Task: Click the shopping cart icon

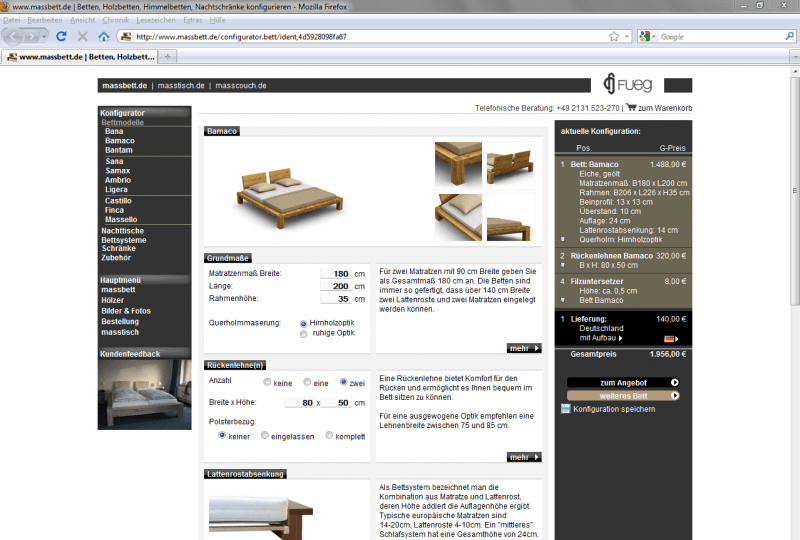Action: [x=631, y=107]
